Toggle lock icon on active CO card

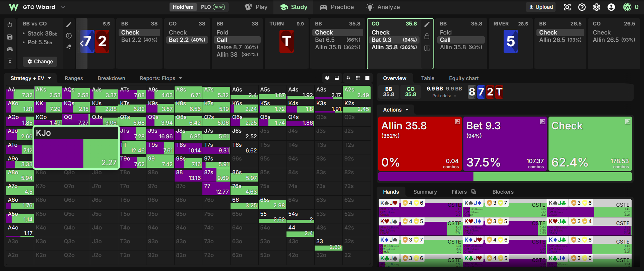pos(427,36)
